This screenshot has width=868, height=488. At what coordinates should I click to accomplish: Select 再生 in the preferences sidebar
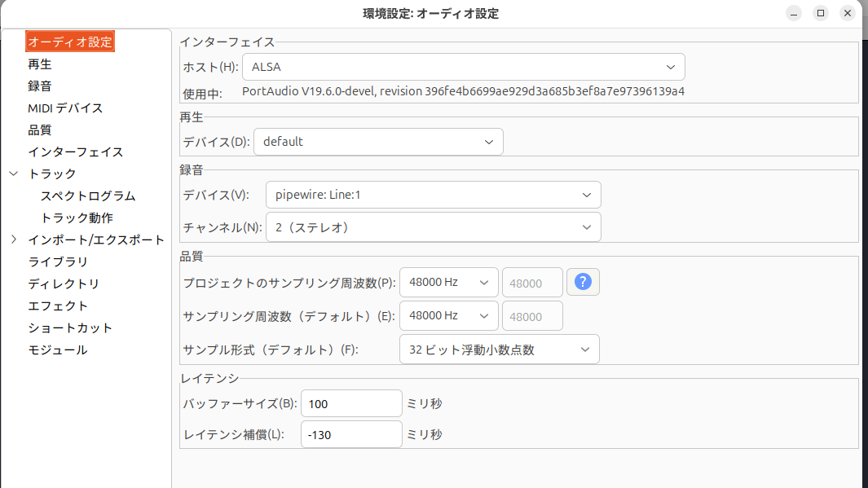(x=40, y=64)
